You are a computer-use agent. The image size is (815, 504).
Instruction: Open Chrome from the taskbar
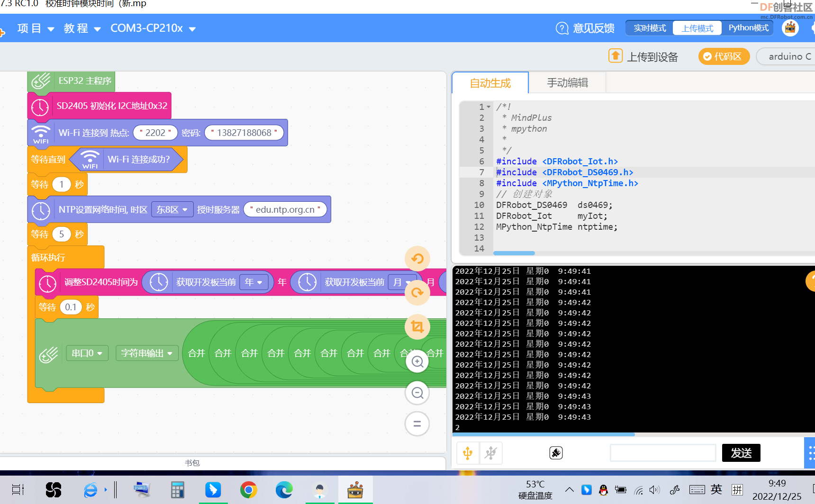(248, 490)
